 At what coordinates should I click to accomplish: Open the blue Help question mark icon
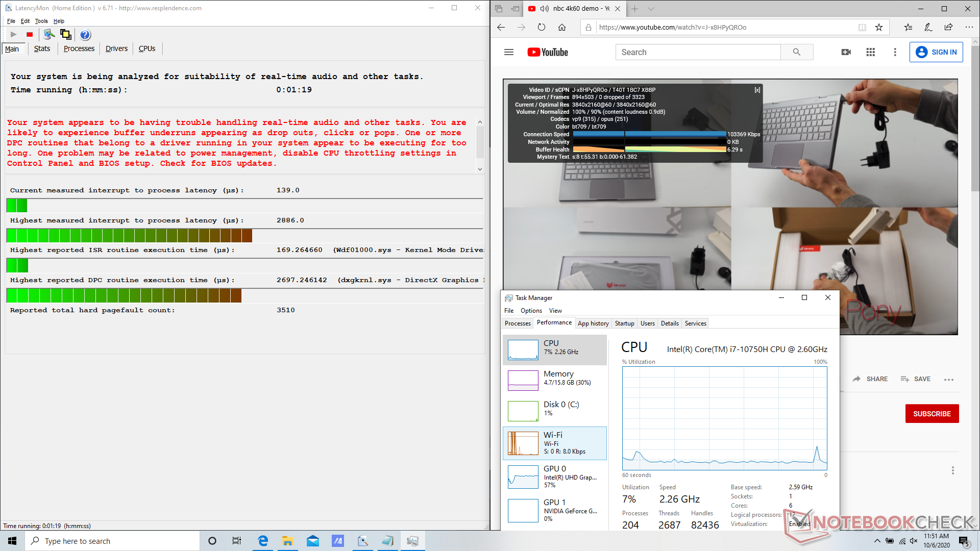(x=85, y=35)
